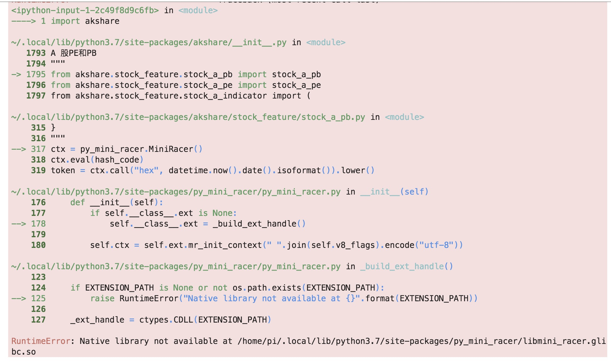Select the __init__(self) method definition
The width and height of the screenshot is (611, 364).
[116, 202]
